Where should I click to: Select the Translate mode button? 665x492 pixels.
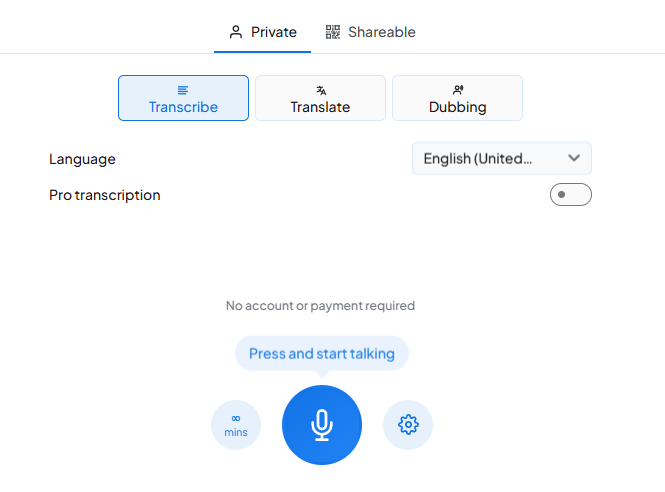[320, 98]
